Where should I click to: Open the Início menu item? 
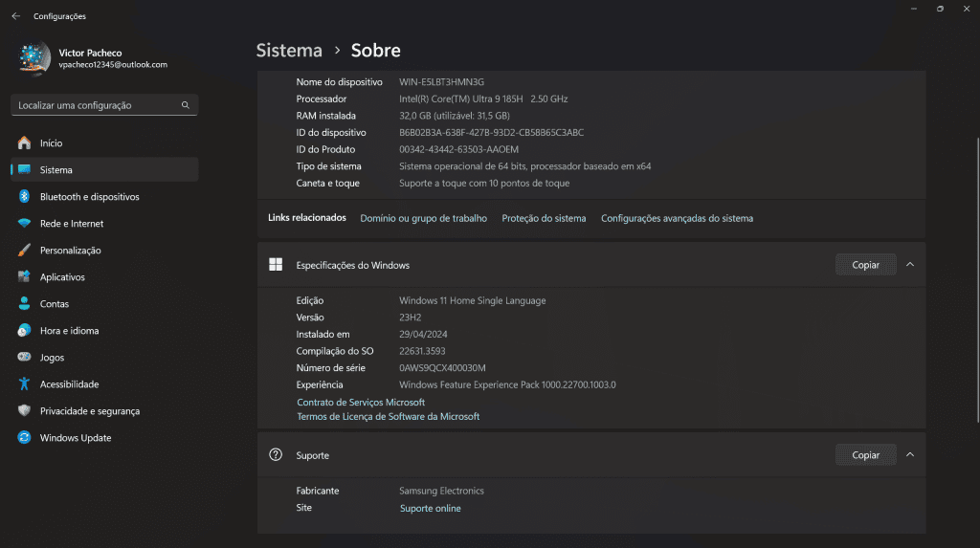[x=104, y=143]
